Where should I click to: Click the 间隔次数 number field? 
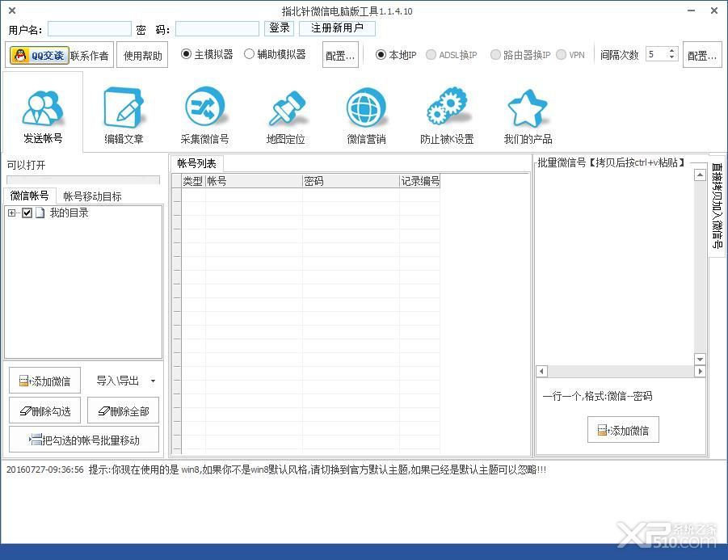pos(657,54)
